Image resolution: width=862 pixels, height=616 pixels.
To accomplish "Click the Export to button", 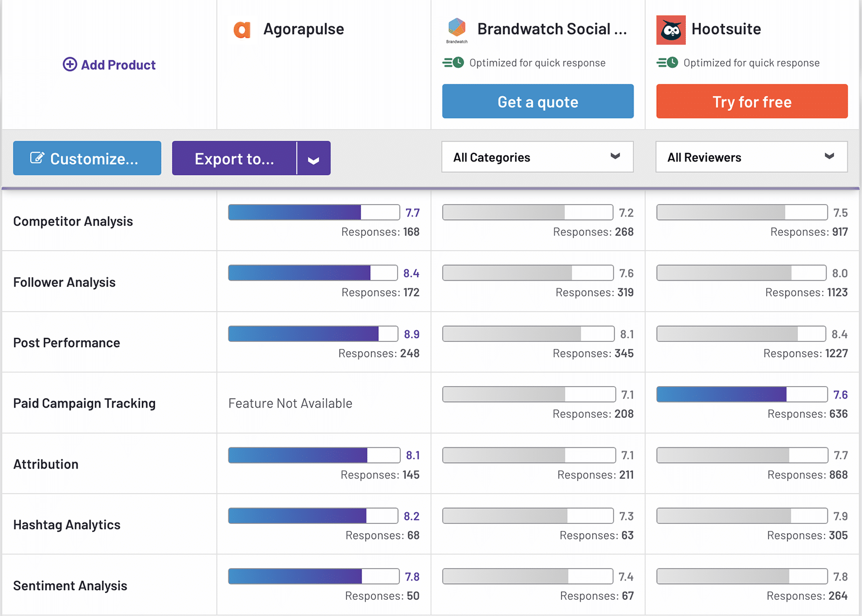I will click(x=234, y=159).
